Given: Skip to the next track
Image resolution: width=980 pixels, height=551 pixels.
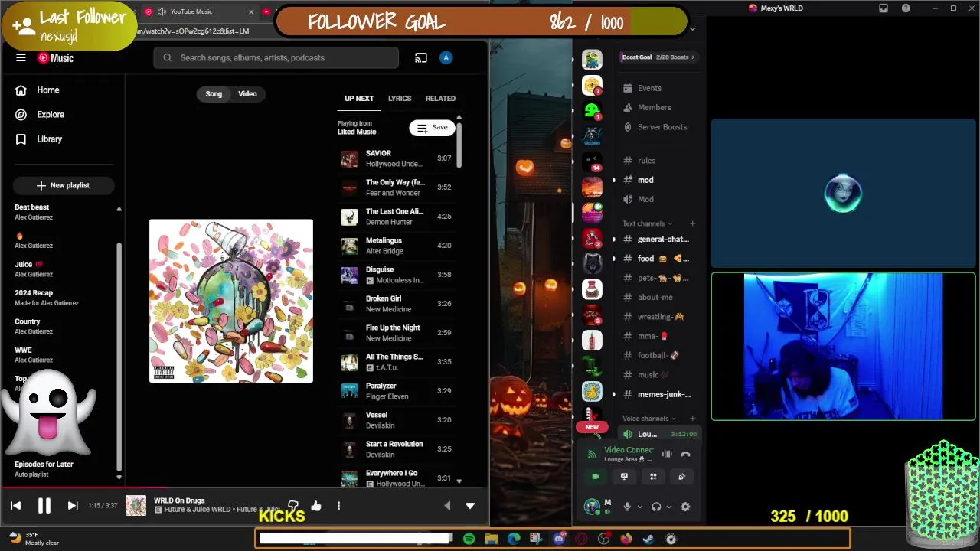Looking at the screenshot, I should pos(72,506).
